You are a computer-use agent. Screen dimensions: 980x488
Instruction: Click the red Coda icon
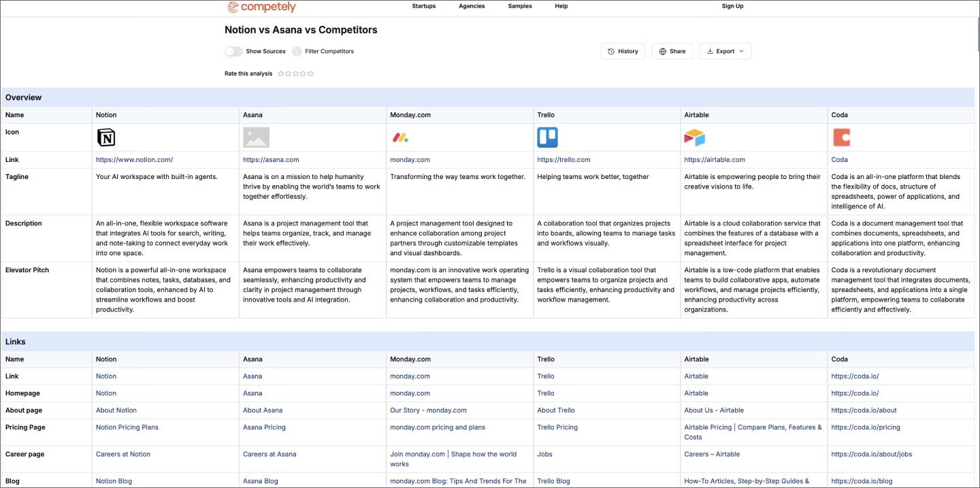point(841,137)
